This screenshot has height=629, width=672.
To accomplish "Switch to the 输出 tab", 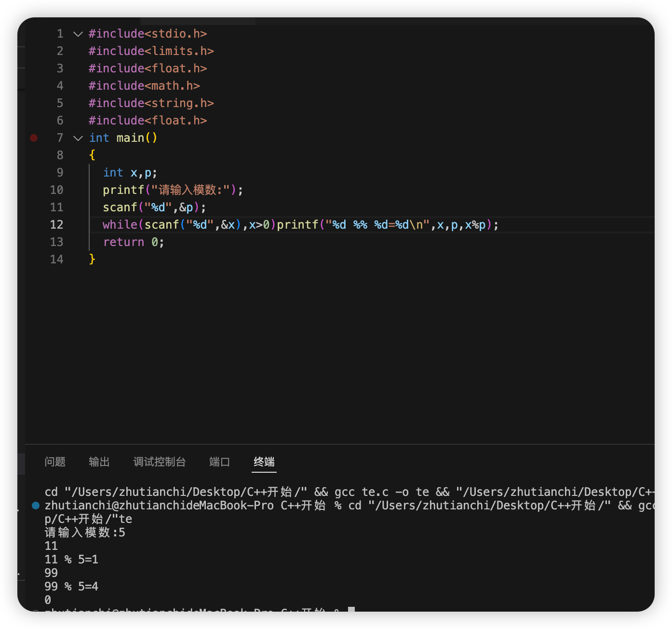I will 99,462.
